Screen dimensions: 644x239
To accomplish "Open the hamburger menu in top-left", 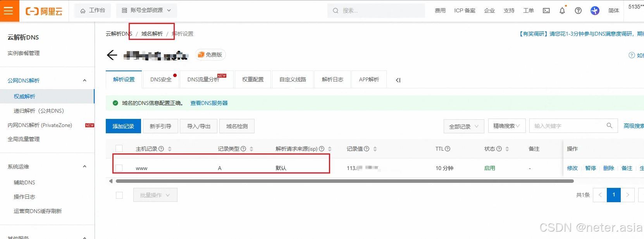I will pyautogui.click(x=9, y=10).
